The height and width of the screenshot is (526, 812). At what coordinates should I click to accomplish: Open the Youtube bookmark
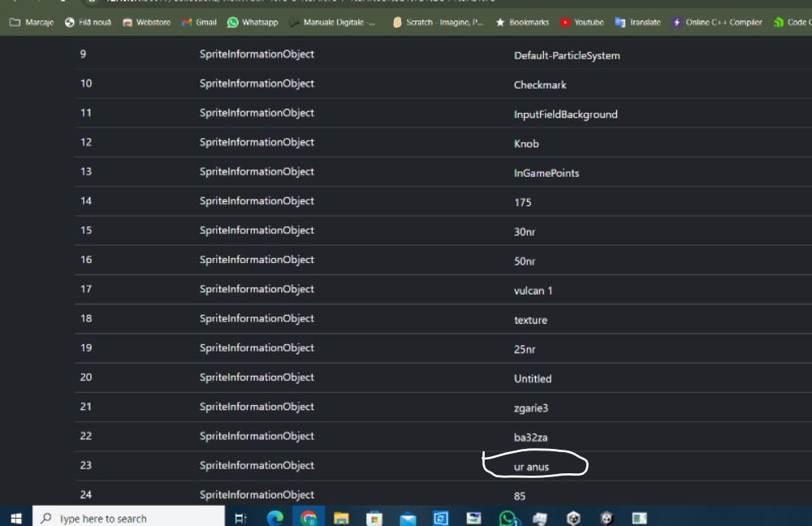[x=582, y=22]
